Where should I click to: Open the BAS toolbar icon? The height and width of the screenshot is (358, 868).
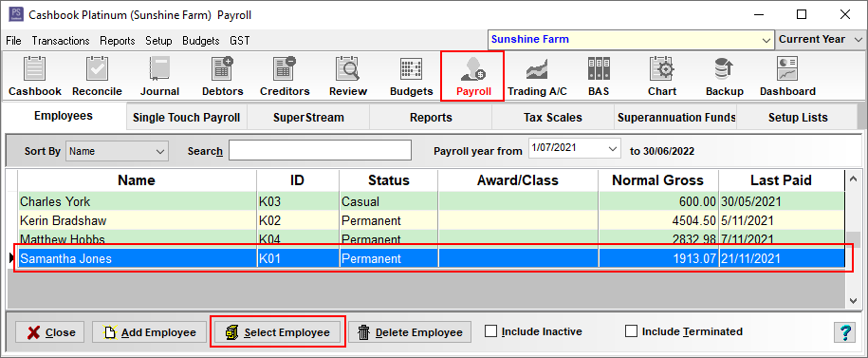click(599, 77)
